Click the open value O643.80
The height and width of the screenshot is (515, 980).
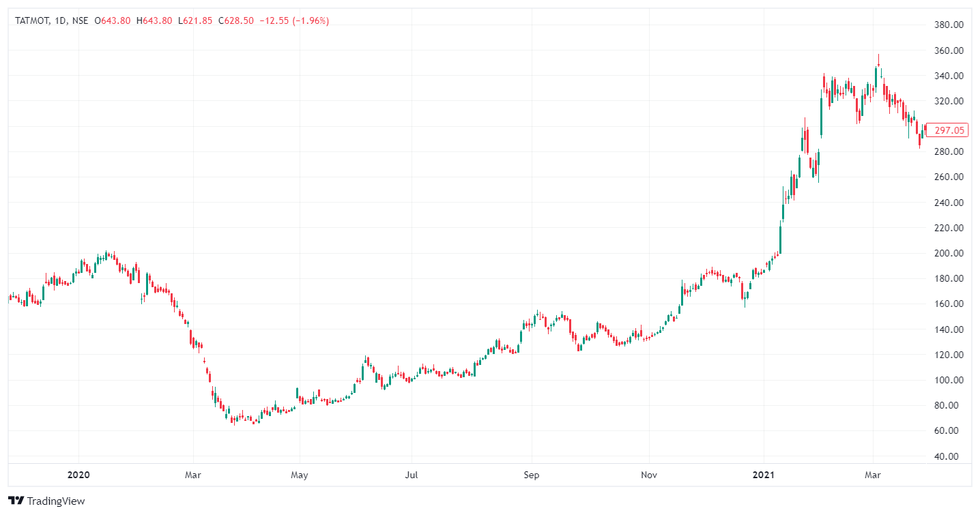(x=114, y=20)
